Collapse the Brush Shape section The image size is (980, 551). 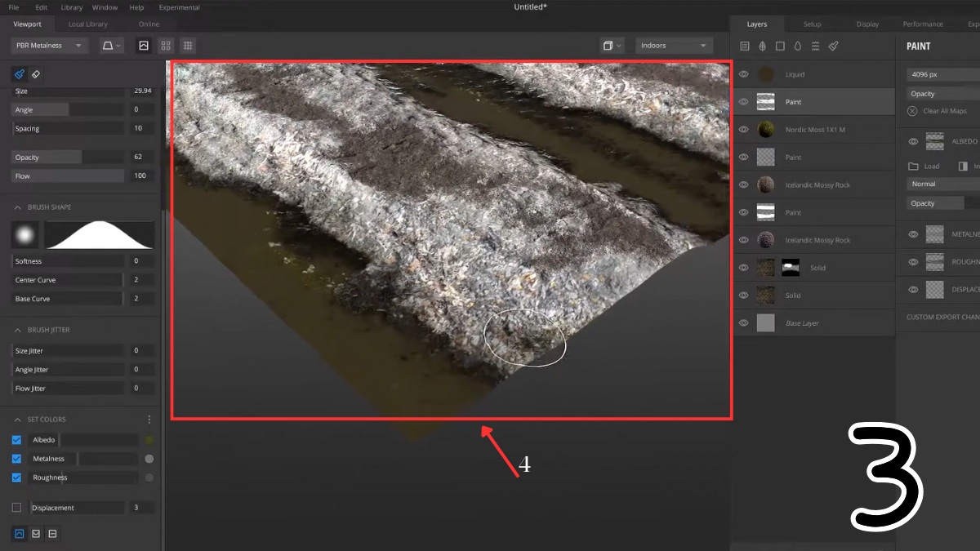tap(17, 207)
